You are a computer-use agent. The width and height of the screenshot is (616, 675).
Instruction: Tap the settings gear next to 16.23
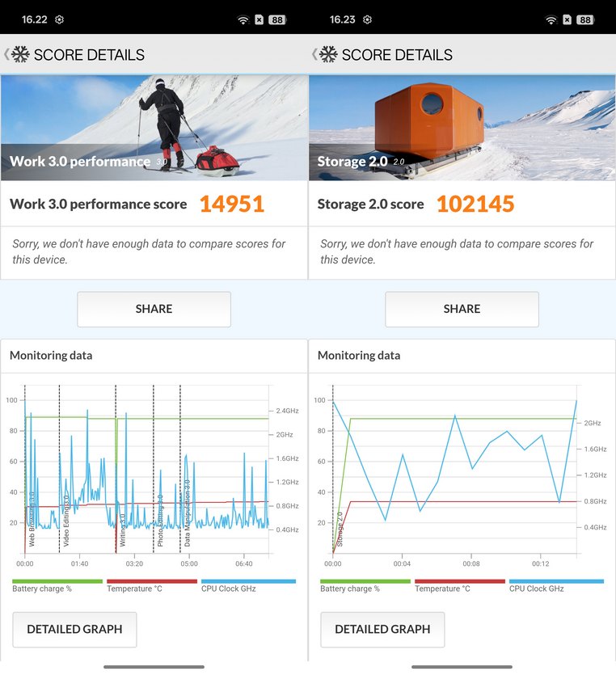coord(367,19)
